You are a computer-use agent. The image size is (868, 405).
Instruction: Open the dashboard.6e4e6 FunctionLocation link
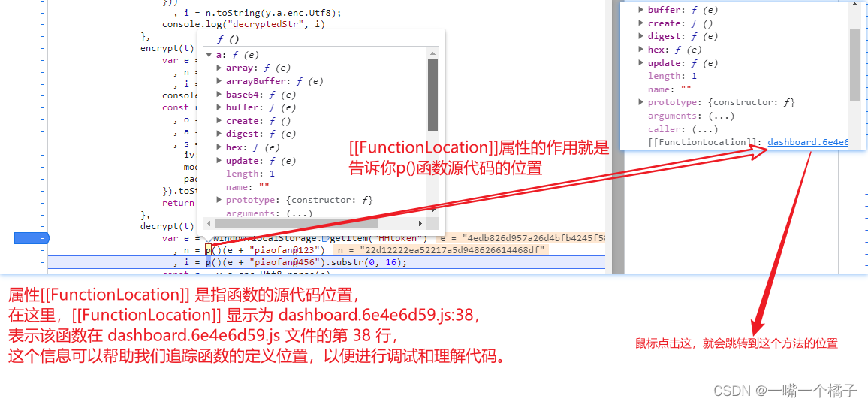point(808,142)
